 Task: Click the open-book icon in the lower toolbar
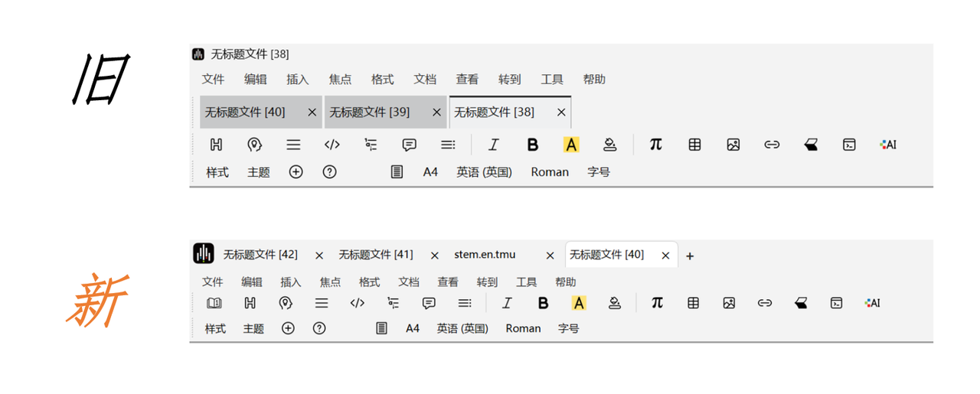point(214,304)
